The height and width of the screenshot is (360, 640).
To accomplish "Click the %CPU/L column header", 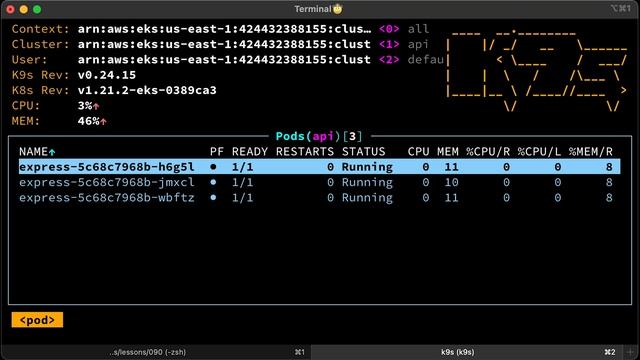I will point(539,152).
